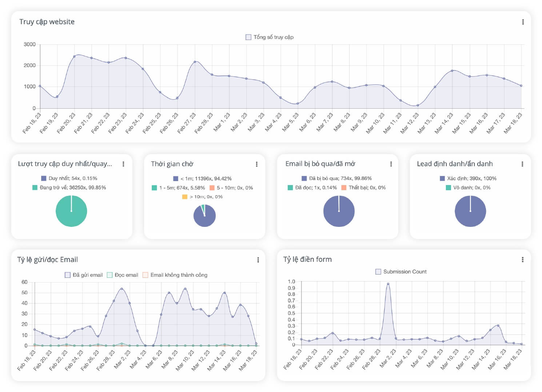Toggle the Thất bại legend entry
This screenshot has width=542, height=392.
[363, 188]
